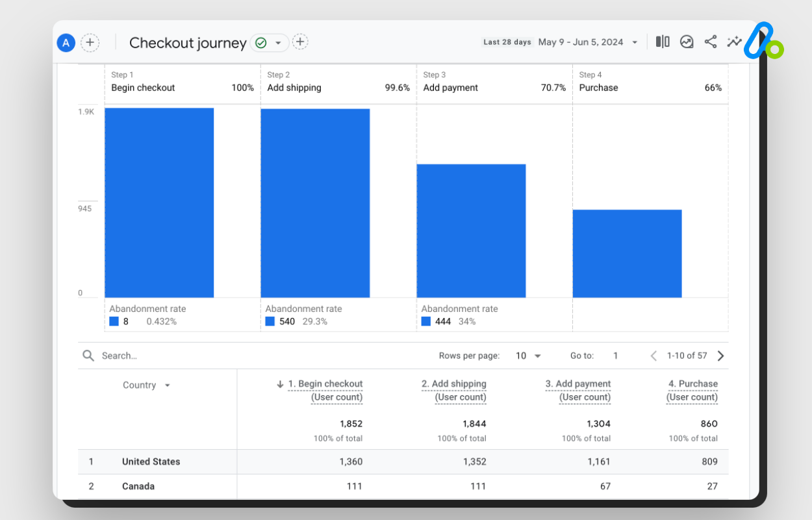Click the blue 'A' segment badge

tap(66, 43)
